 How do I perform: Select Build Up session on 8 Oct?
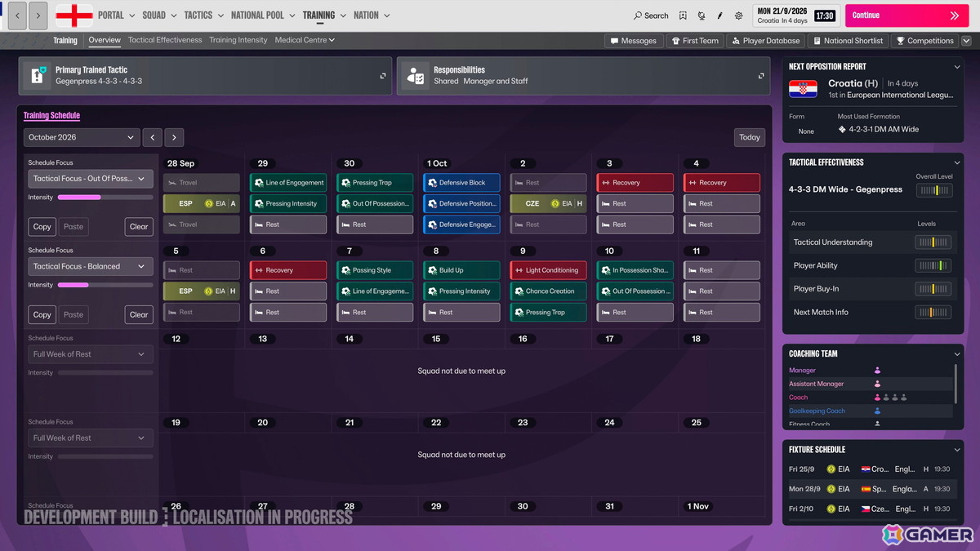tap(461, 270)
